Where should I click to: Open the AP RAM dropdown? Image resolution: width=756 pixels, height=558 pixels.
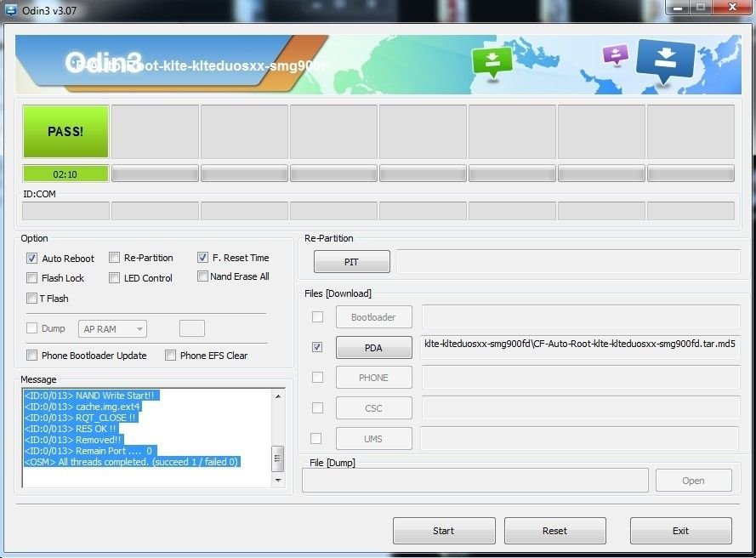point(112,329)
